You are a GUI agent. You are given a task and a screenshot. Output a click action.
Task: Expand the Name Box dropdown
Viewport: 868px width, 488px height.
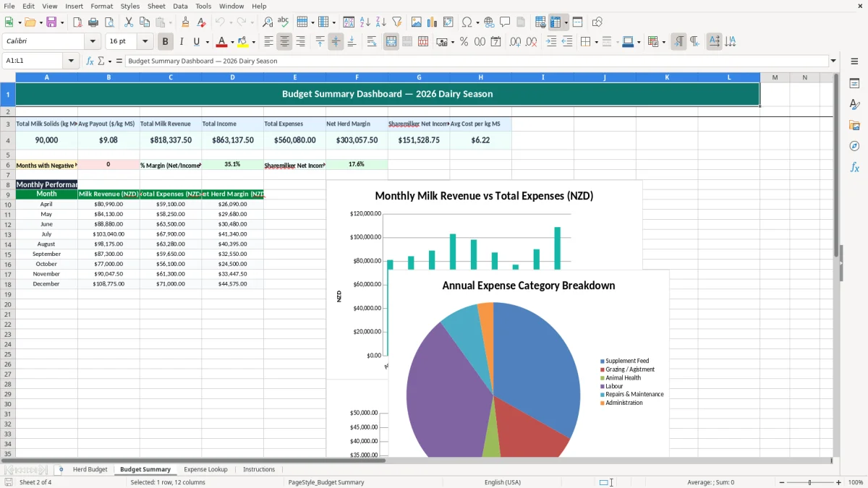tap(71, 61)
